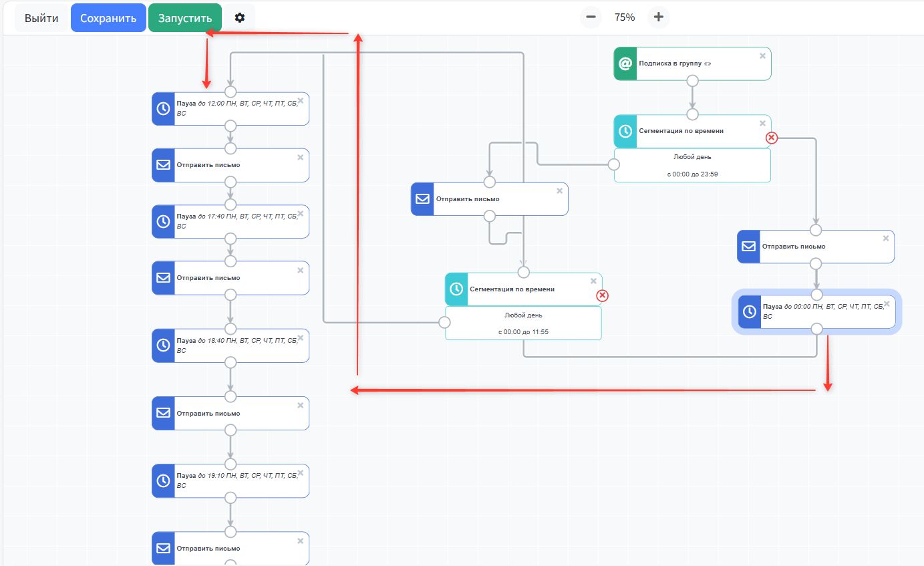Click clock icon of segmentation с 00:00 до 23:59
This screenshot has height=566, width=924.
pyautogui.click(x=625, y=131)
